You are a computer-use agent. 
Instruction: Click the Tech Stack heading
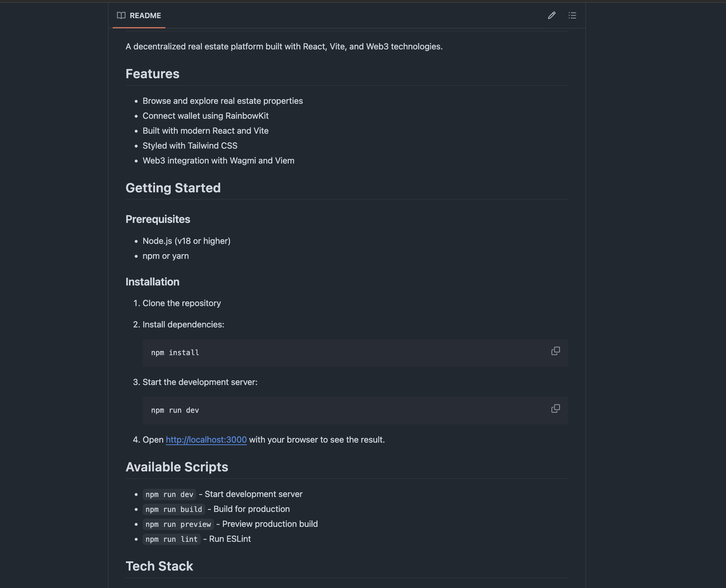click(159, 566)
